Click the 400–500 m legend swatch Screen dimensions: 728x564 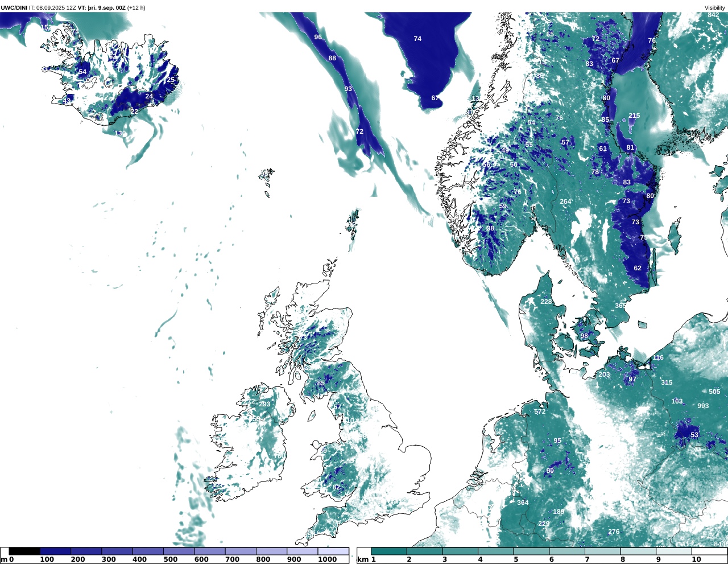pyautogui.click(x=148, y=551)
